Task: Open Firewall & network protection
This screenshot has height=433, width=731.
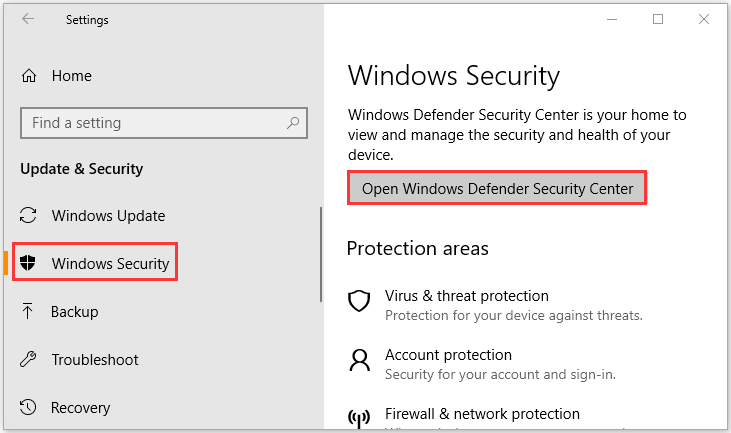Action: pyautogui.click(x=483, y=413)
